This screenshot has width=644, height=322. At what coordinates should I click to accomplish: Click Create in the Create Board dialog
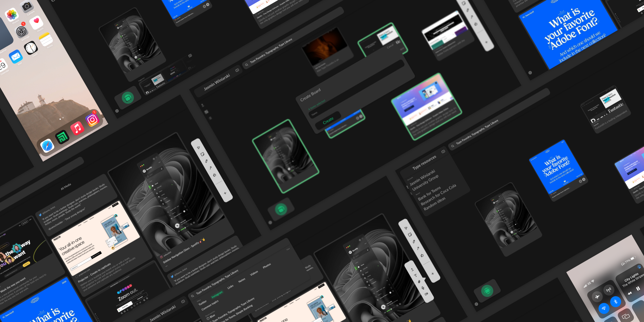[x=328, y=121]
